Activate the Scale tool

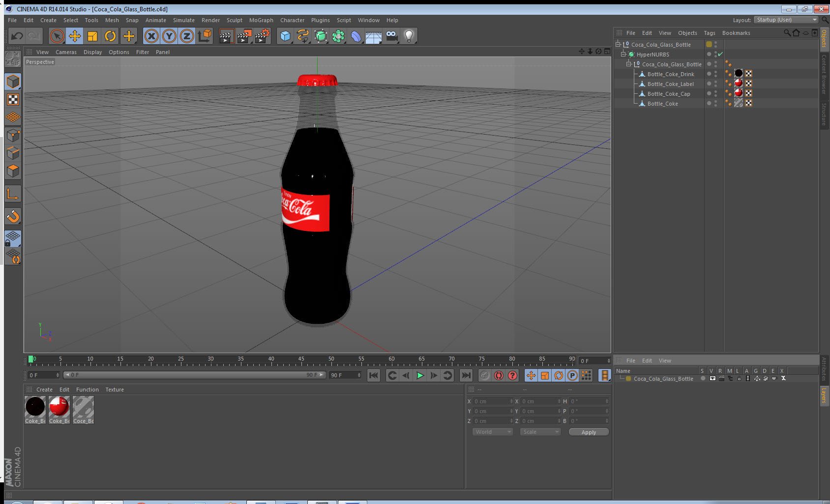click(92, 36)
